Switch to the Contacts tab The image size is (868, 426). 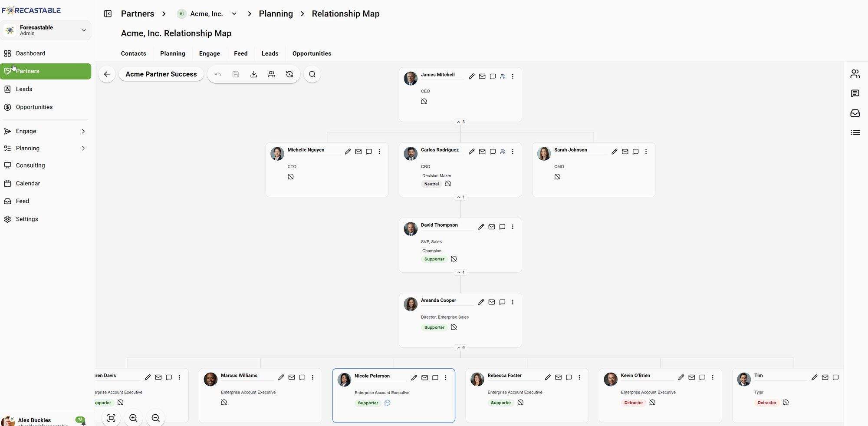[134, 54]
